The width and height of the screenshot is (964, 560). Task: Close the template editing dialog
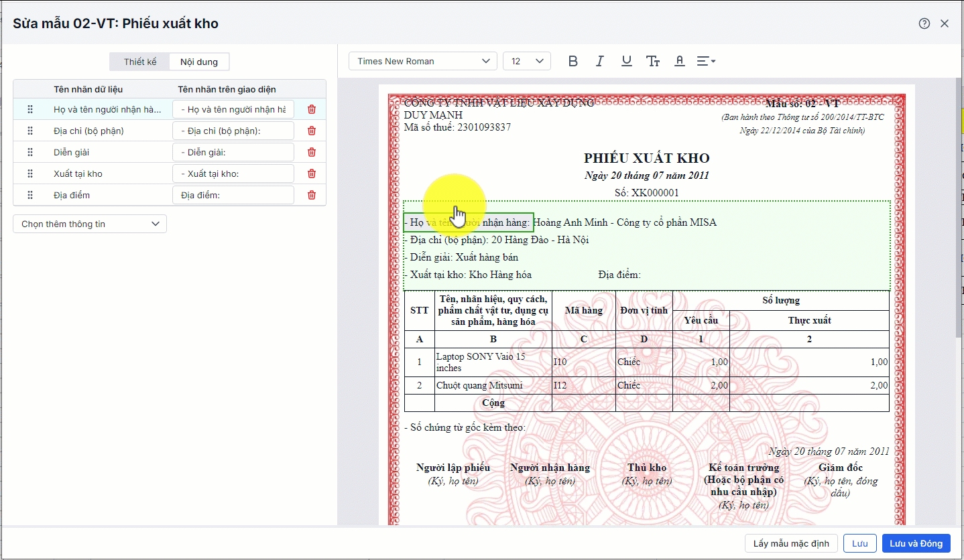click(945, 23)
